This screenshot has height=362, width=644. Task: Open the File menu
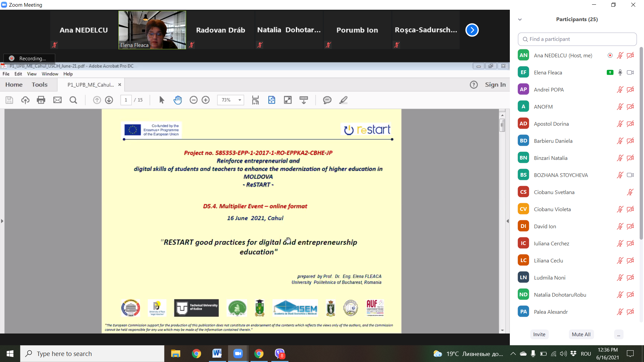tap(6, 74)
